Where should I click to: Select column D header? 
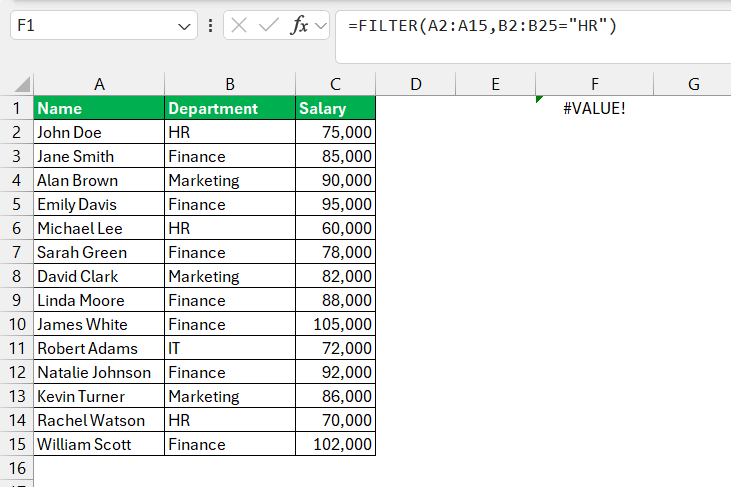pyautogui.click(x=415, y=84)
